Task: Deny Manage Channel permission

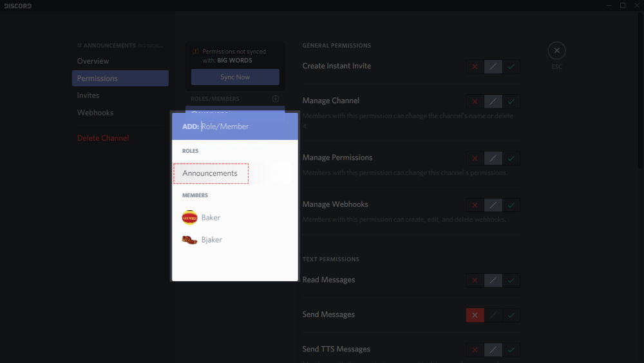Action: pos(475,101)
